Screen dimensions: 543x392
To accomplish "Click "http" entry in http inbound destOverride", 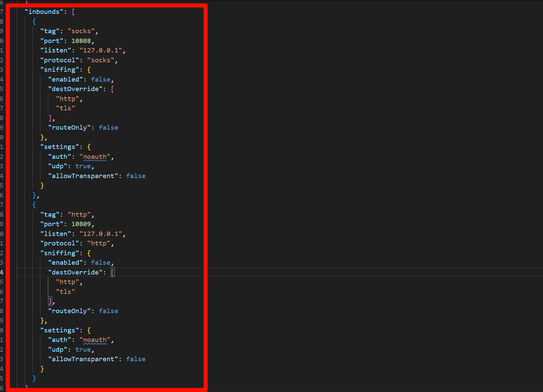I will (67, 282).
